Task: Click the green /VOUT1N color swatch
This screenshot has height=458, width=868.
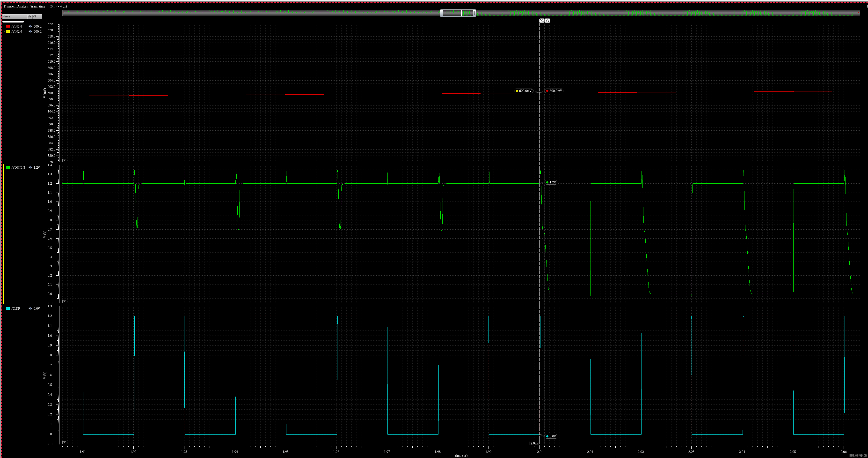Action: [x=8, y=167]
